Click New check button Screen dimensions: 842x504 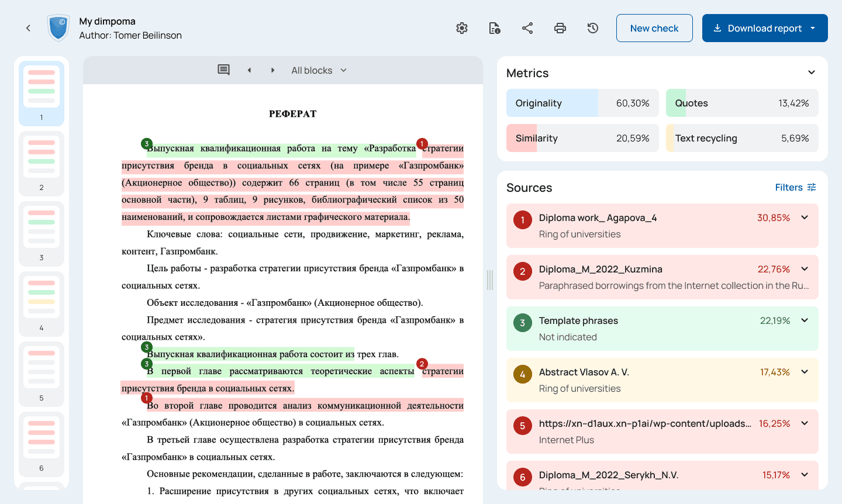(654, 28)
